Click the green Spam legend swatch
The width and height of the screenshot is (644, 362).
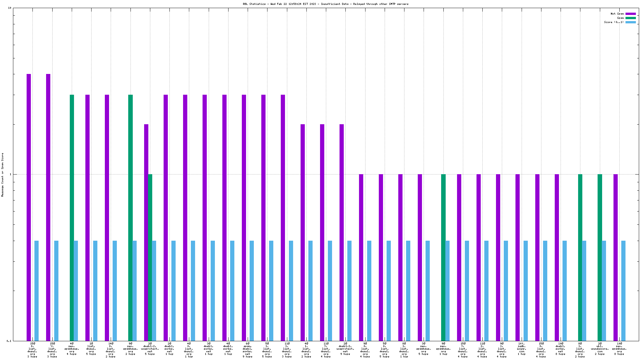click(x=630, y=18)
